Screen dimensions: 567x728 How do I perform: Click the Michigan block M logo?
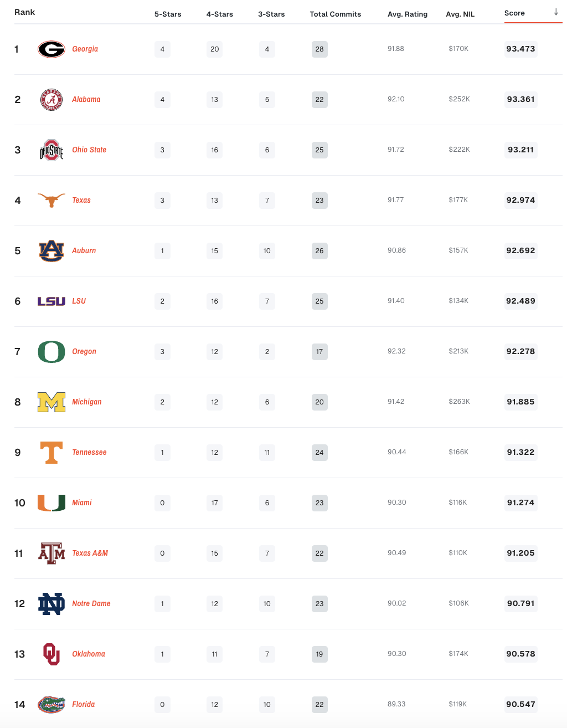[51, 402]
